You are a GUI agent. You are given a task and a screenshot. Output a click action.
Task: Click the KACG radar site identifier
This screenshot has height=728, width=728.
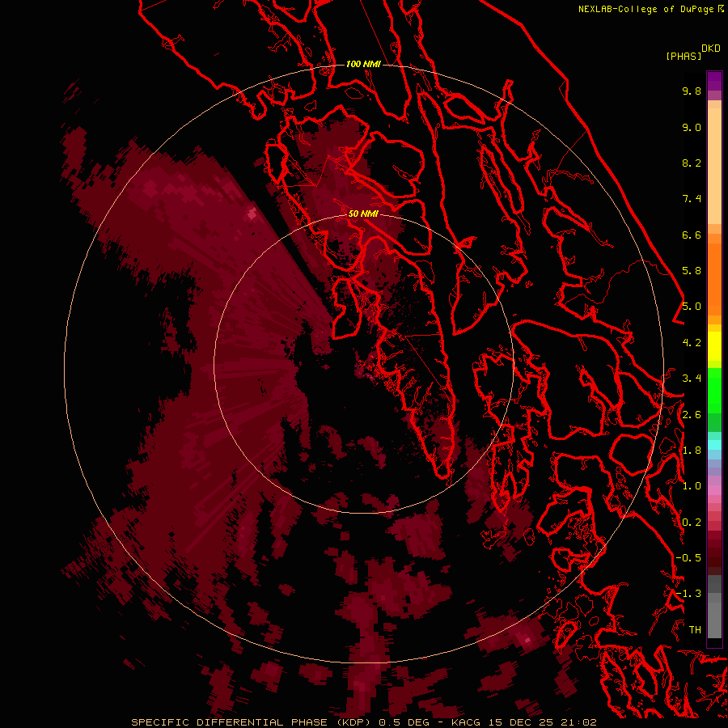(468, 722)
